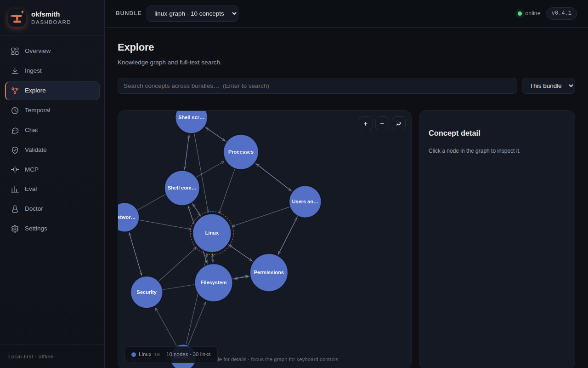
Task: Select the Users graph node
Action: point(305,201)
